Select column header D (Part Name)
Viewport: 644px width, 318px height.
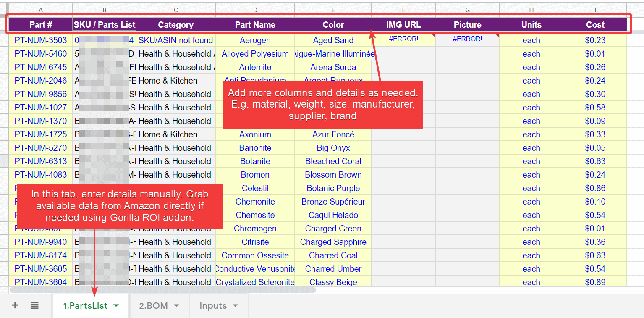(255, 8)
